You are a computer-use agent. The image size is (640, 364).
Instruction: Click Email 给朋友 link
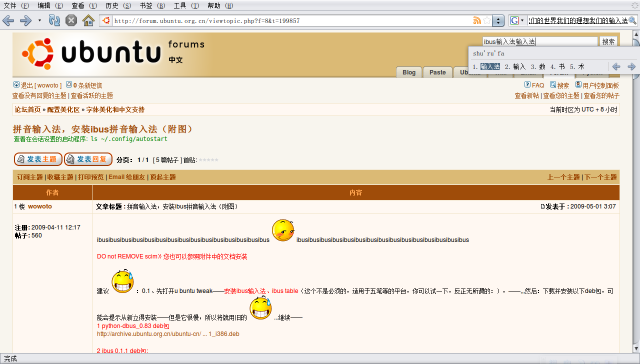(x=127, y=177)
